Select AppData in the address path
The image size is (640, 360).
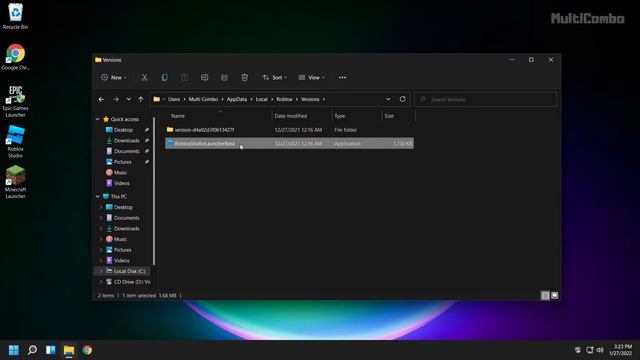pyautogui.click(x=237, y=99)
